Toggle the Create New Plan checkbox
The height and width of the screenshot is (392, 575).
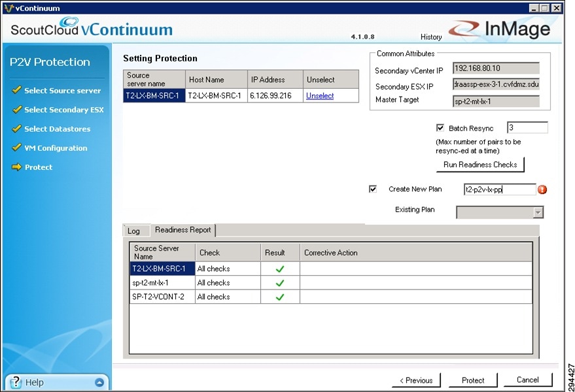coord(373,189)
